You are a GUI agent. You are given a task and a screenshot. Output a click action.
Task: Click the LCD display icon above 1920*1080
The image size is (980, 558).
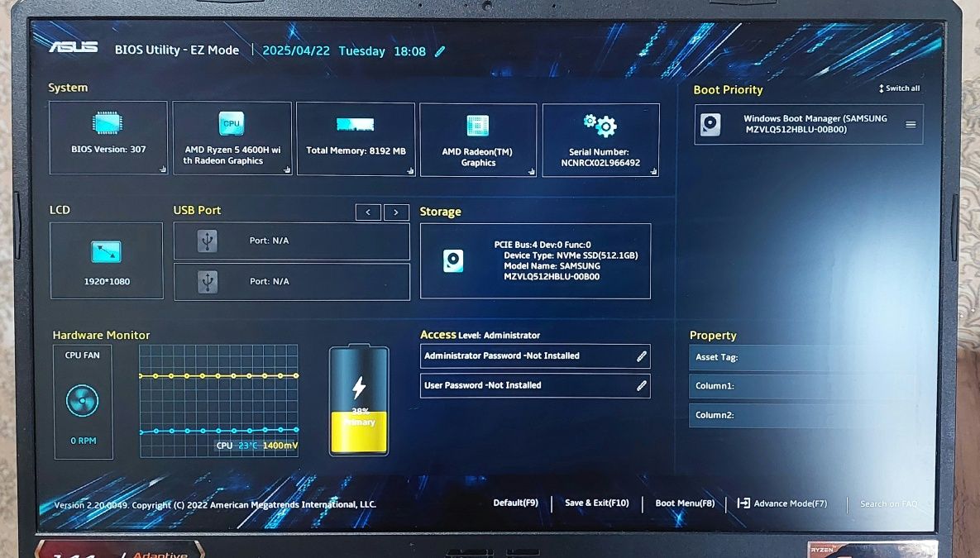coord(106,252)
